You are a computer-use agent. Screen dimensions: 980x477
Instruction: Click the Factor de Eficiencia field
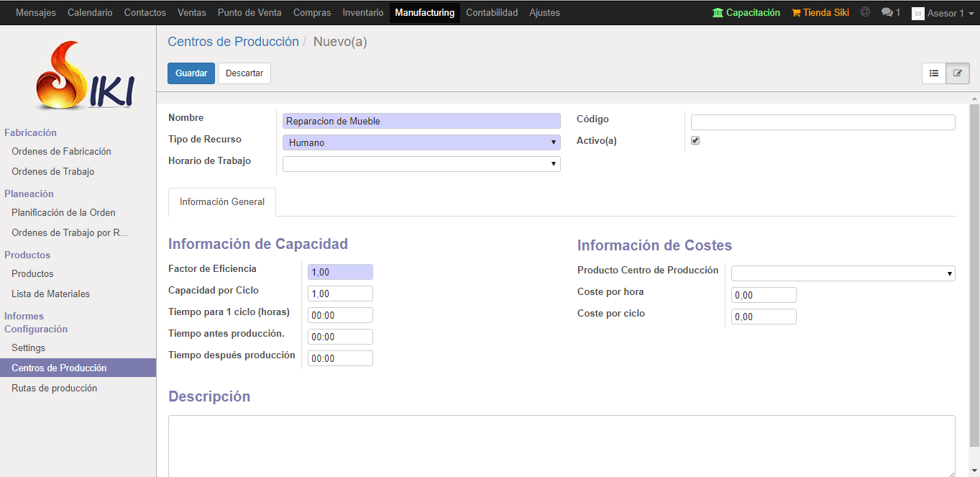click(x=340, y=272)
